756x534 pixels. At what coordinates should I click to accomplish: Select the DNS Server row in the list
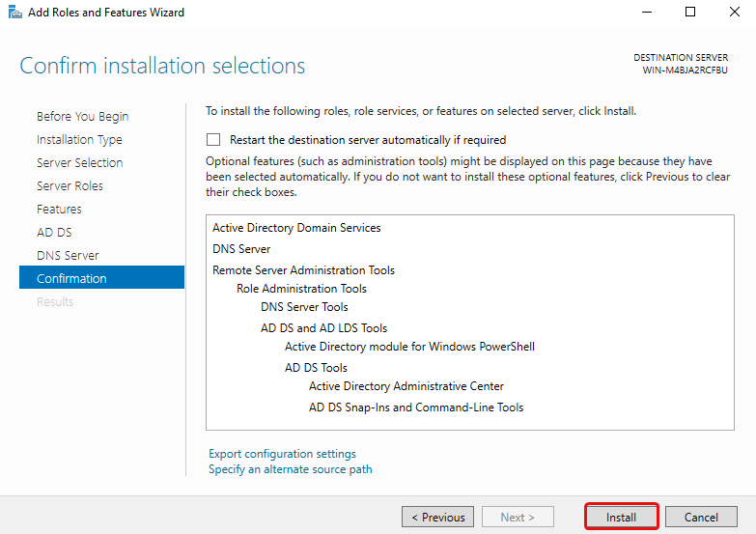click(x=241, y=249)
